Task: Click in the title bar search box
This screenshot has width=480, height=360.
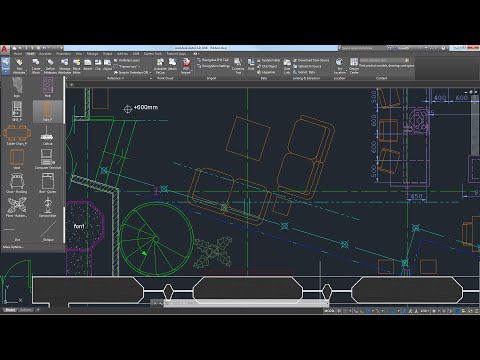Action: tap(363, 48)
